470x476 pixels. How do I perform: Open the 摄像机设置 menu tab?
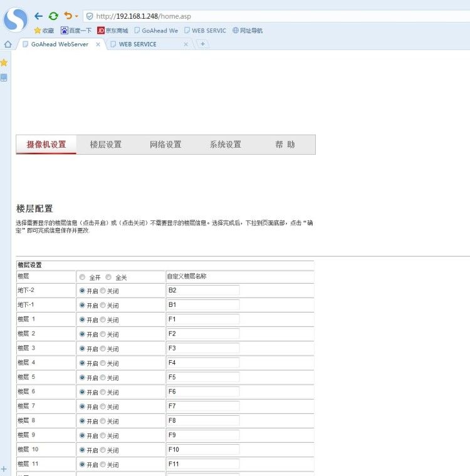(46, 145)
